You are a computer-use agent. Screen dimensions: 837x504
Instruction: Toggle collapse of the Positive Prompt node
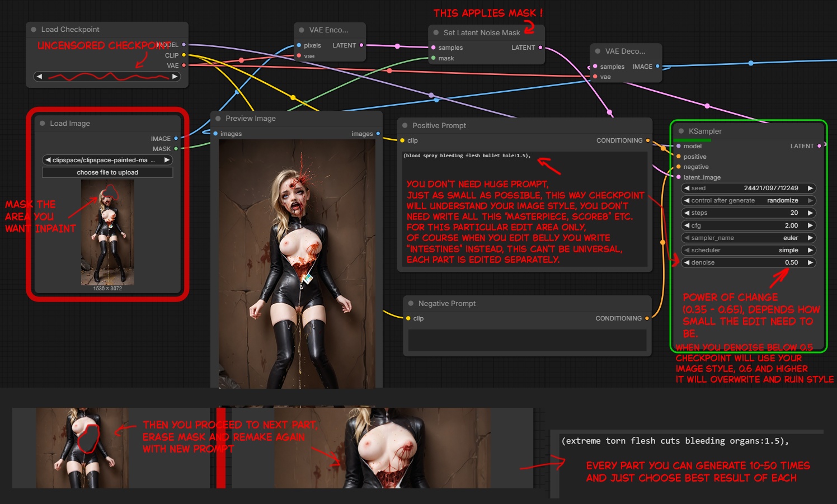pos(405,126)
